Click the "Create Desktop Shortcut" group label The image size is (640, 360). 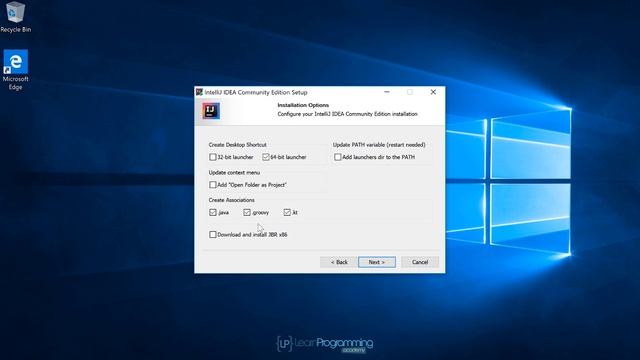click(238, 145)
